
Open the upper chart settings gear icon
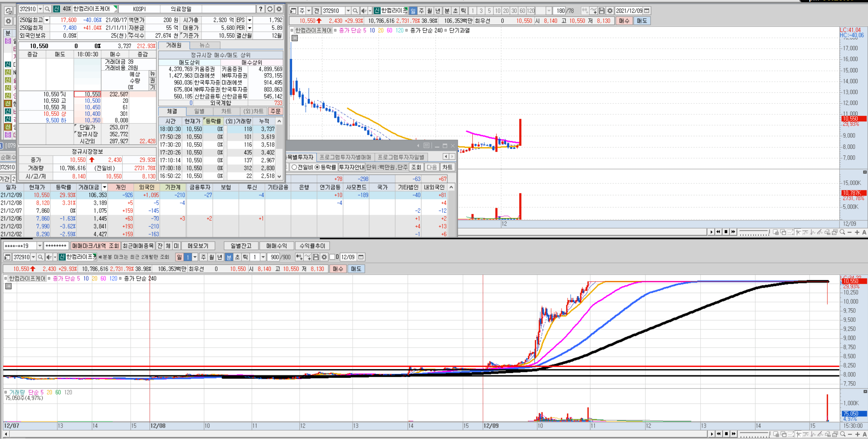coord(610,11)
